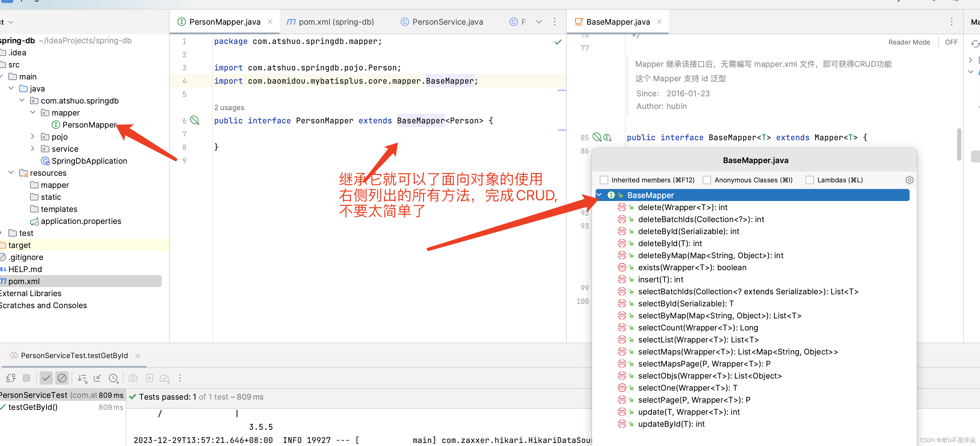This screenshot has height=446, width=980.
Task: Select selectById(Serializable): T method
Action: (x=686, y=304)
